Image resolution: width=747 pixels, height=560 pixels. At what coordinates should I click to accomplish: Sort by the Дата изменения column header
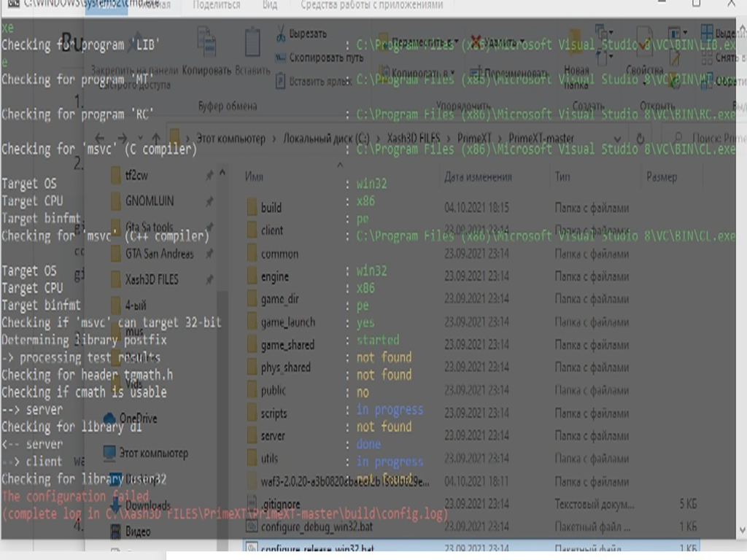coord(478,176)
